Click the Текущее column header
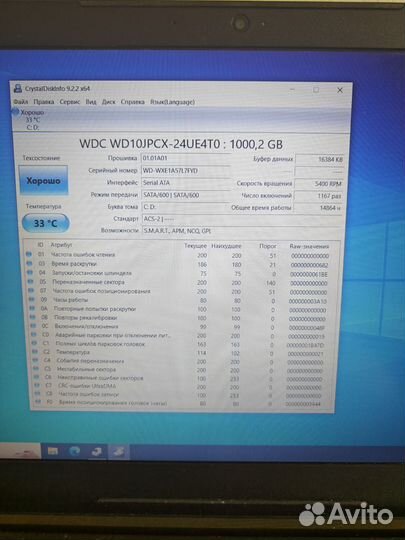This screenshot has width=405, height=540. pos(195,246)
